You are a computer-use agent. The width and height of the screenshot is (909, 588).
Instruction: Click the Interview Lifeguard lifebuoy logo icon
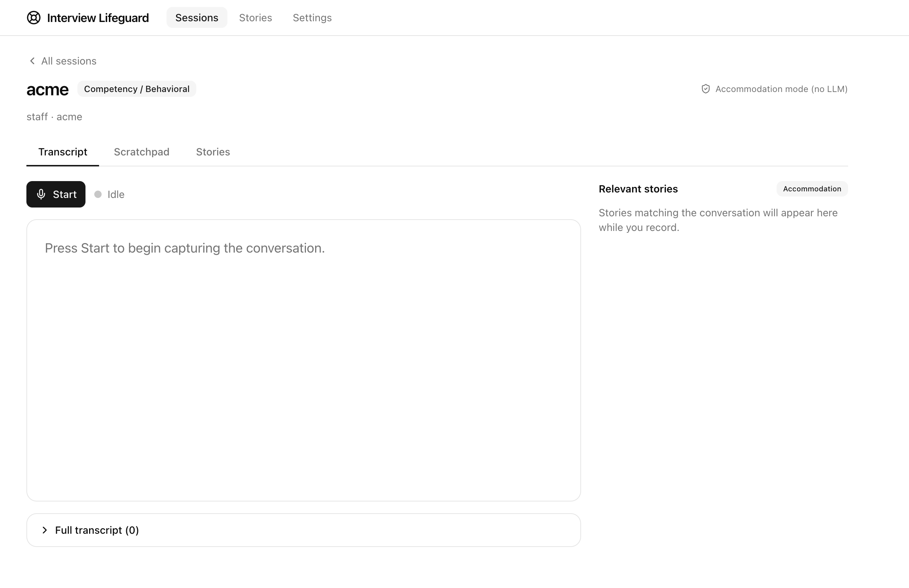tap(34, 18)
